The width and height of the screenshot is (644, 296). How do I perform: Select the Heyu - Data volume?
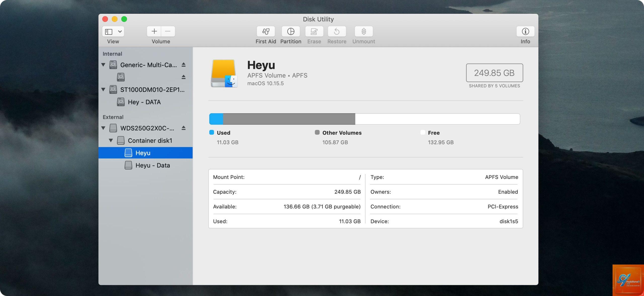click(x=145, y=165)
